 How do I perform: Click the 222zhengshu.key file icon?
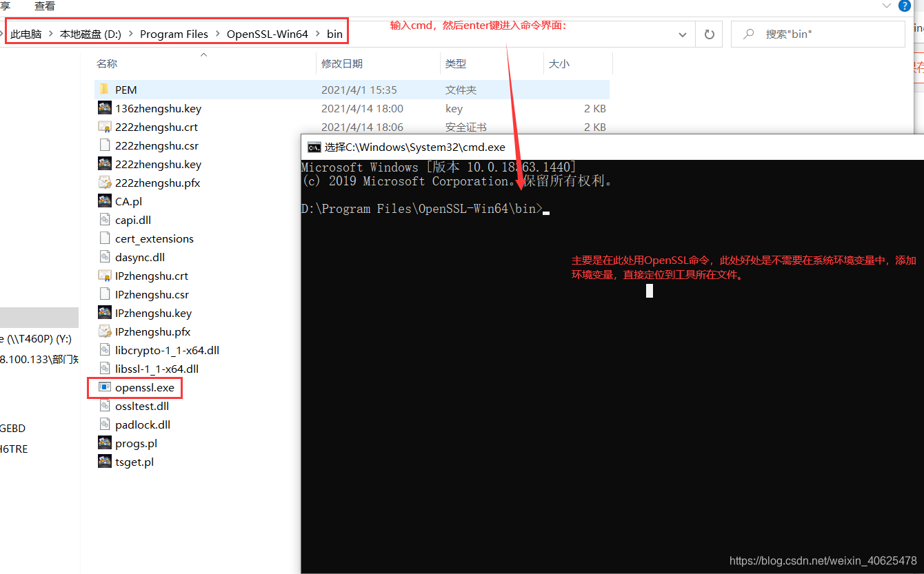[x=105, y=164]
